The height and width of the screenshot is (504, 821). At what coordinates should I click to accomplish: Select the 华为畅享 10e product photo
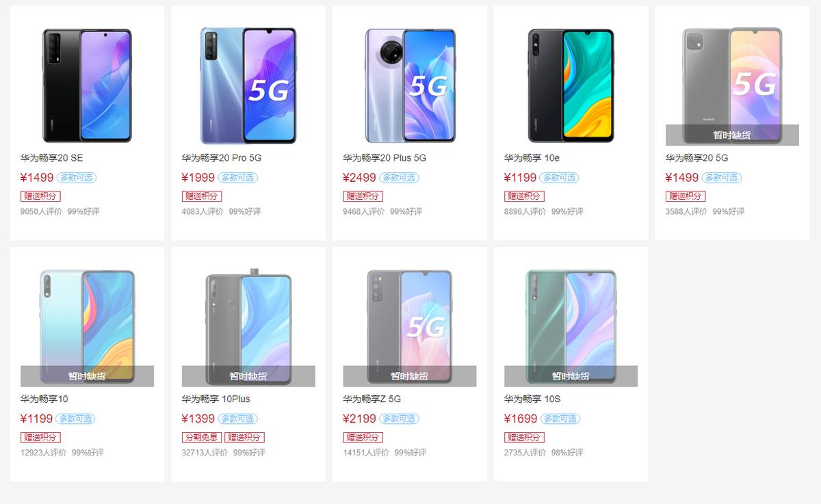(x=571, y=85)
